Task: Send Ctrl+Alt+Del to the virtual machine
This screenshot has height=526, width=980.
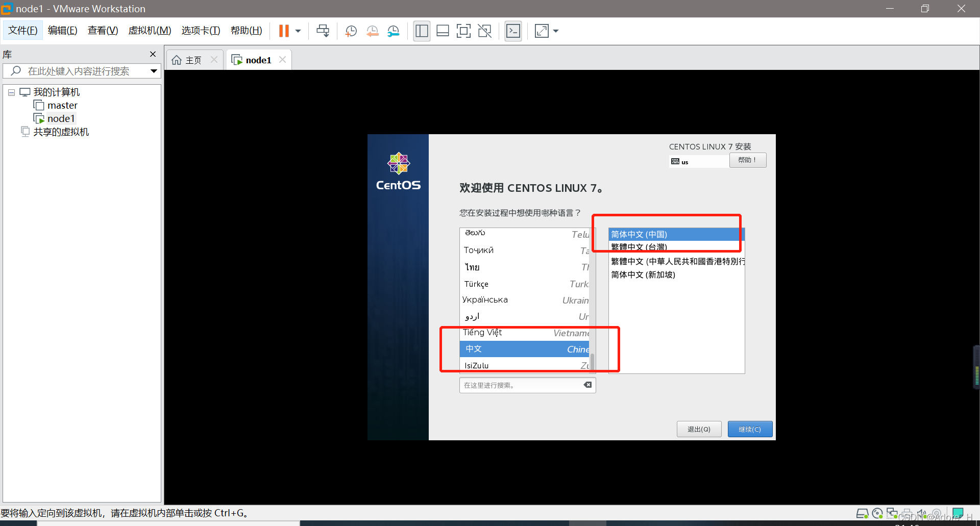Action: (323, 31)
